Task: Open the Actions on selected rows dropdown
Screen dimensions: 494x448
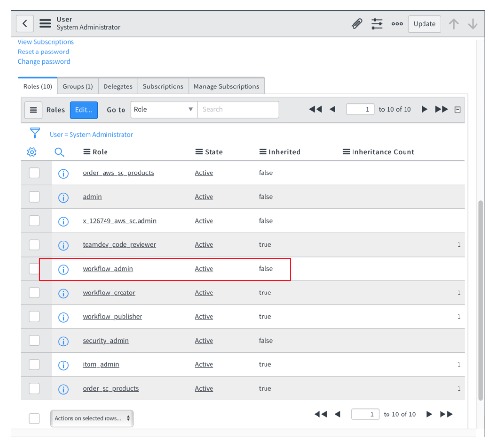Action: (x=91, y=418)
